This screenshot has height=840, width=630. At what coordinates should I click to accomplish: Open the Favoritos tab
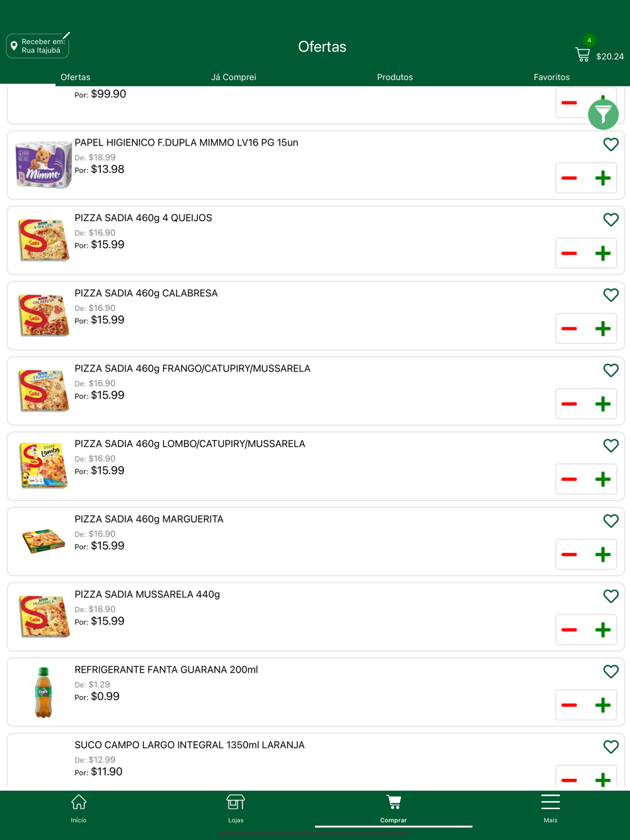551,77
